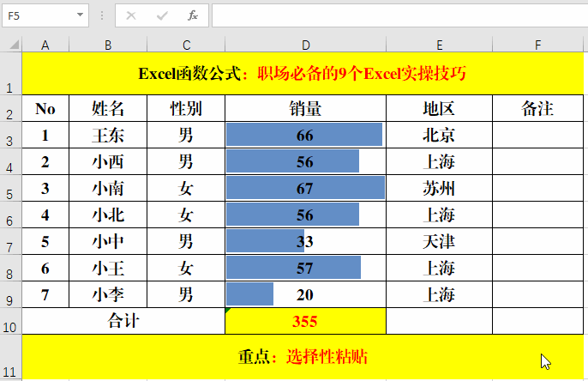588x381 pixels.
Task: Click the Select All corner triangle
Action: [x=14, y=45]
